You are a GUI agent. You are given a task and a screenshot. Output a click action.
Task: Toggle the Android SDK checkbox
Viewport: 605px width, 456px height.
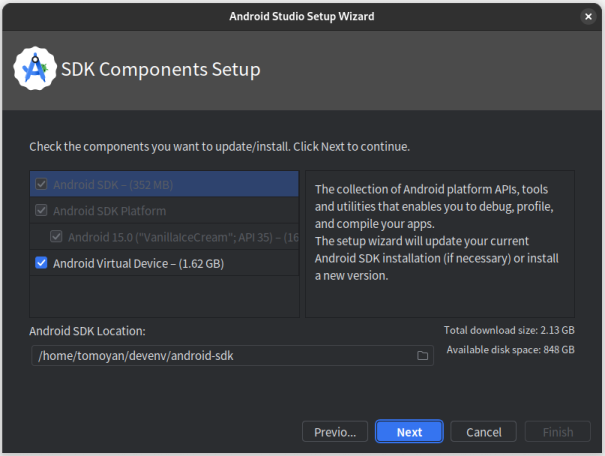tap(41, 184)
